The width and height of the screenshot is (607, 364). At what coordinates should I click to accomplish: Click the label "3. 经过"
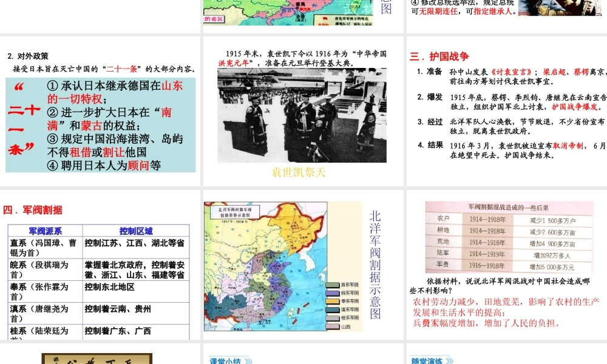point(430,122)
